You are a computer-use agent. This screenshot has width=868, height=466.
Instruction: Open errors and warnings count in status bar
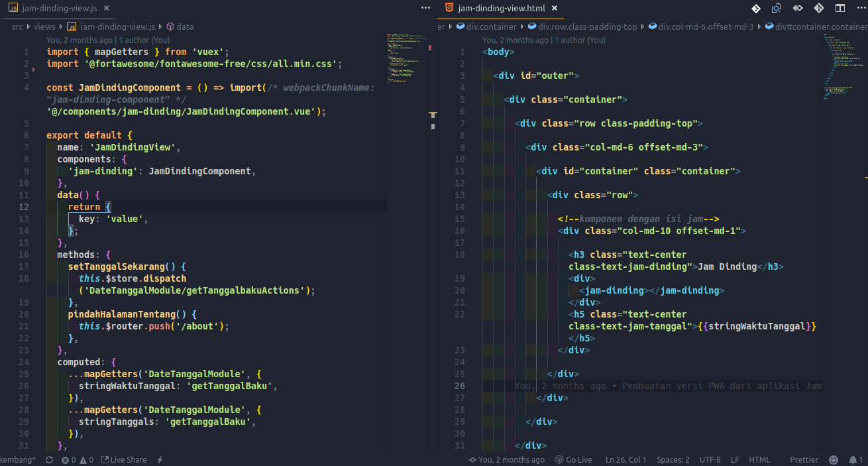point(78,459)
